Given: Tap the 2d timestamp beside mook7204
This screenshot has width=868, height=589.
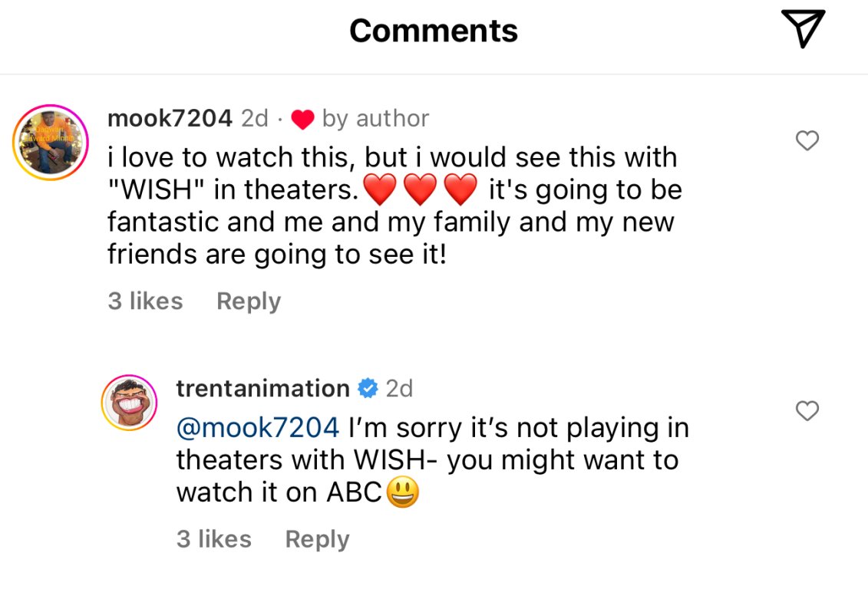Looking at the screenshot, I should [255, 118].
